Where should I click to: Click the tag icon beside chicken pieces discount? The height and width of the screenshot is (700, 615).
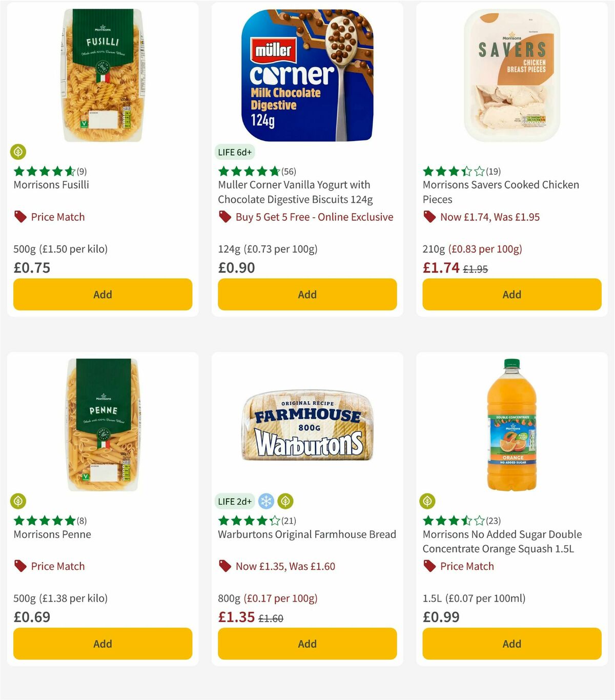pos(429,217)
